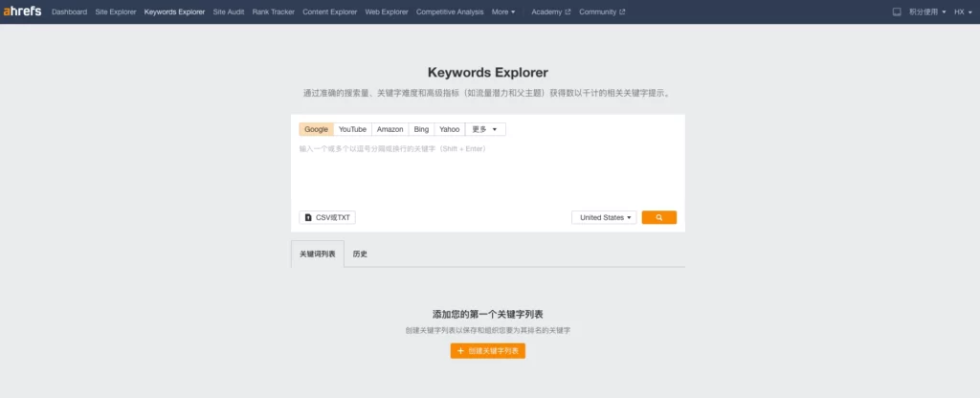Go to Site Explorer
980x398 pixels.
pos(116,11)
